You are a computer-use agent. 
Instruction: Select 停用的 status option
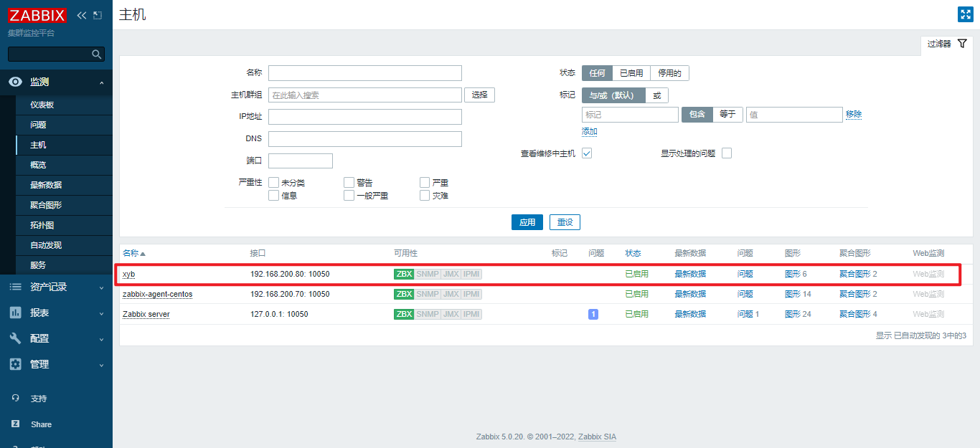[669, 73]
